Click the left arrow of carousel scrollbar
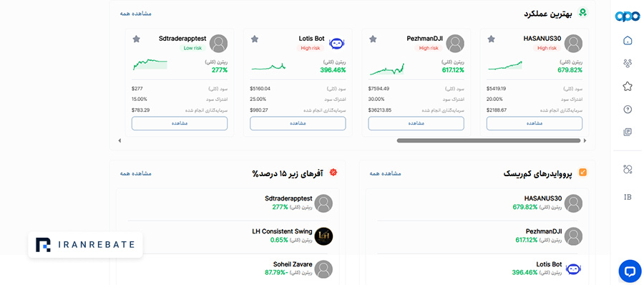 (119, 140)
